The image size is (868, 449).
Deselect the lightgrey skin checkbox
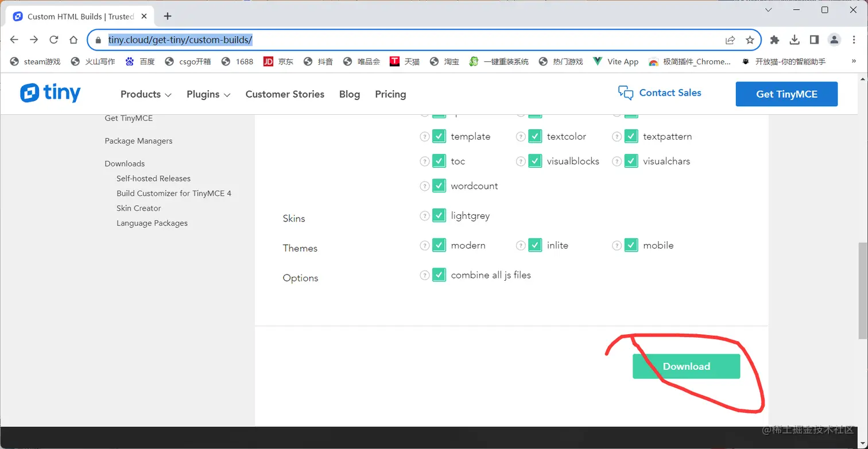[439, 215]
